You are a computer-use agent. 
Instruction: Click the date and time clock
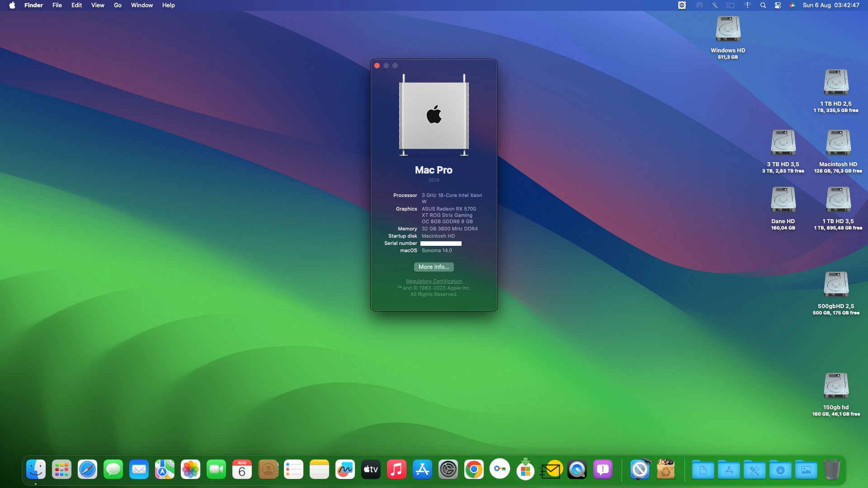pos(831,5)
